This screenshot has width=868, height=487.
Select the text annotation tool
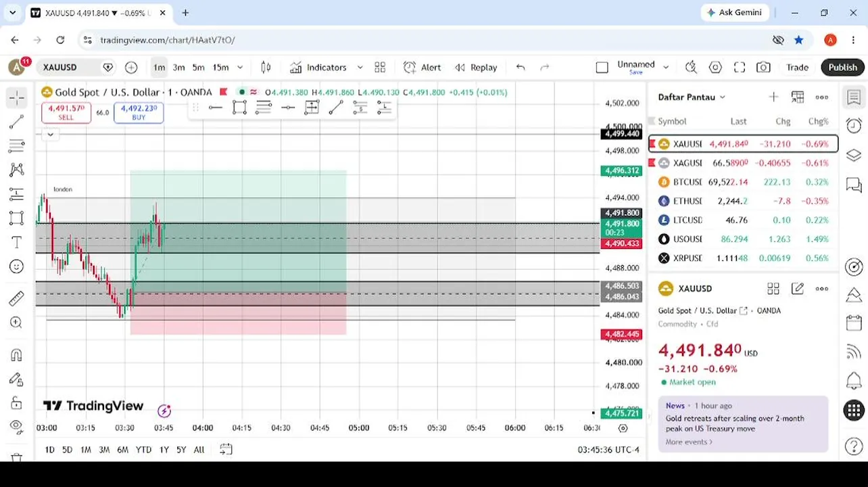point(17,242)
